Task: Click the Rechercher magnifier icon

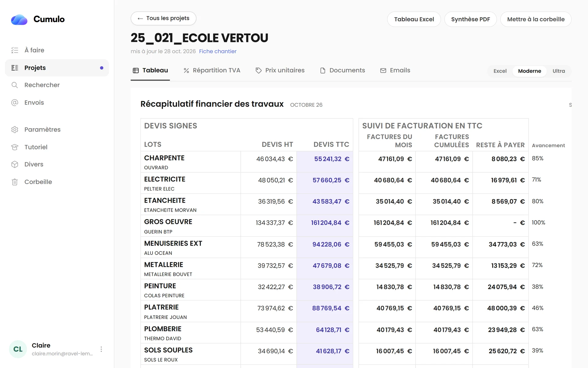Action: point(15,85)
